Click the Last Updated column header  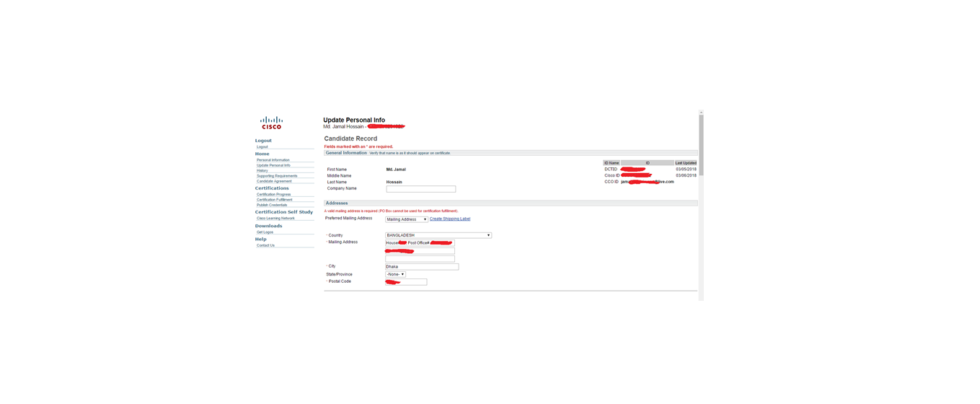pos(686,163)
